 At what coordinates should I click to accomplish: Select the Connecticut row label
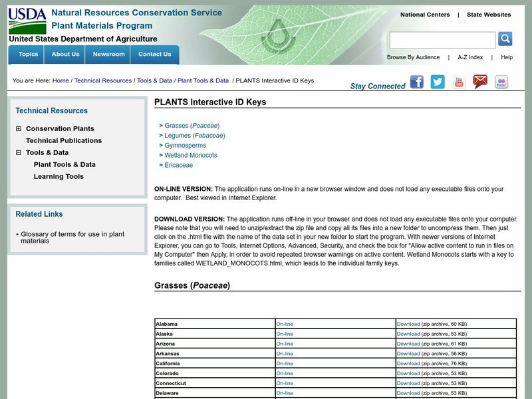tap(171, 383)
